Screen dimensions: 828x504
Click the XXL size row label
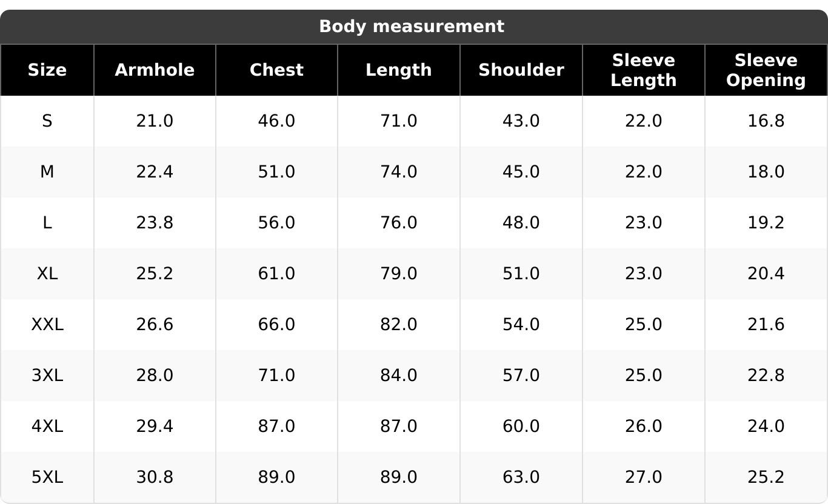(x=47, y=325)
